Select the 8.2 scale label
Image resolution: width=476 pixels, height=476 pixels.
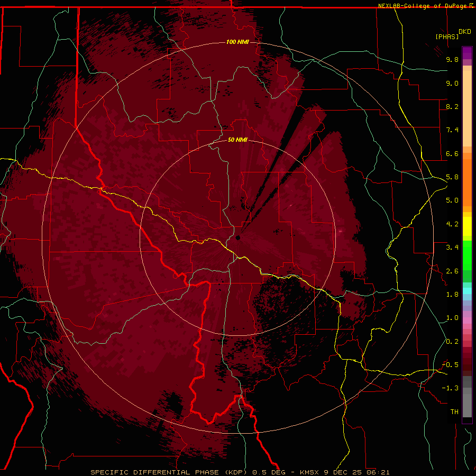(x=452, y=106)
